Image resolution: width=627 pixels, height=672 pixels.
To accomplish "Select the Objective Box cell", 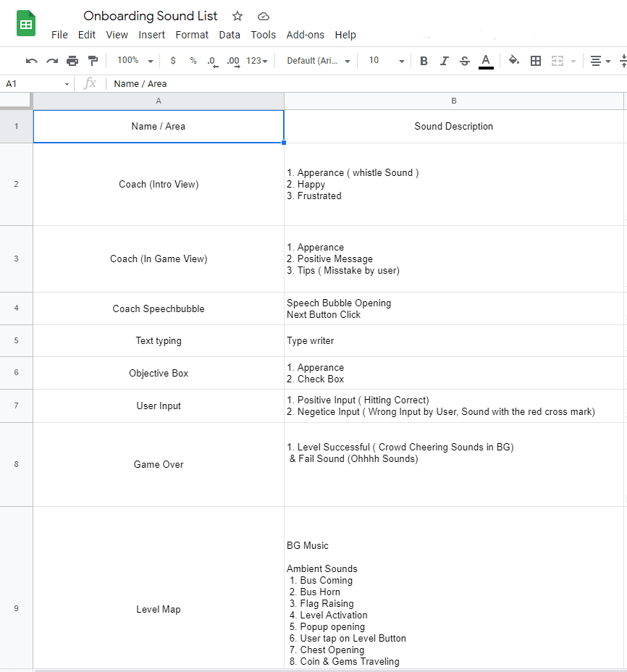I will coord(159,373).
